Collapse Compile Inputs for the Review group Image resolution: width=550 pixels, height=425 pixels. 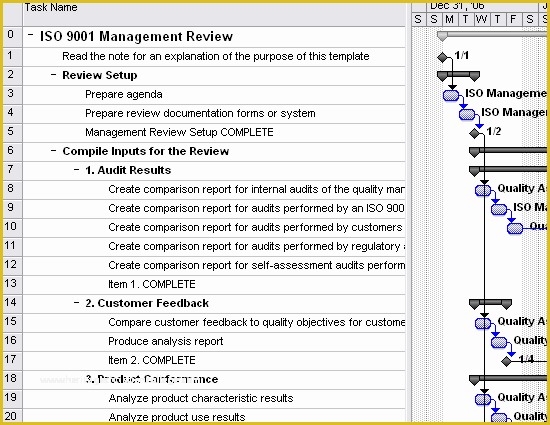(x=53, y=150)
